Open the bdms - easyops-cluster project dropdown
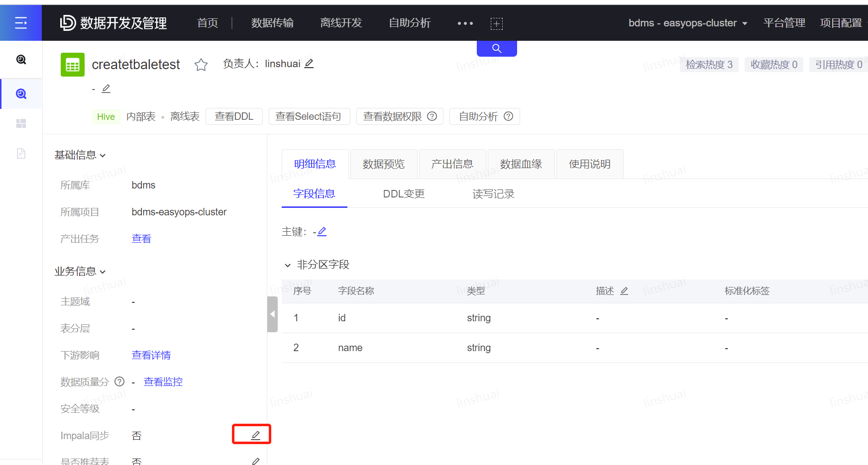The image size is (868, 465). click(687, 23)
